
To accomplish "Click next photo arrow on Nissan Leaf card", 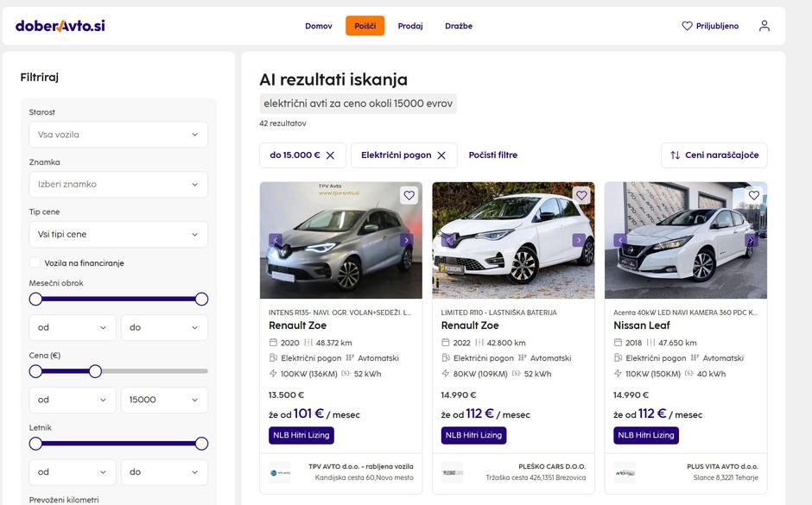I will (752, 240).
